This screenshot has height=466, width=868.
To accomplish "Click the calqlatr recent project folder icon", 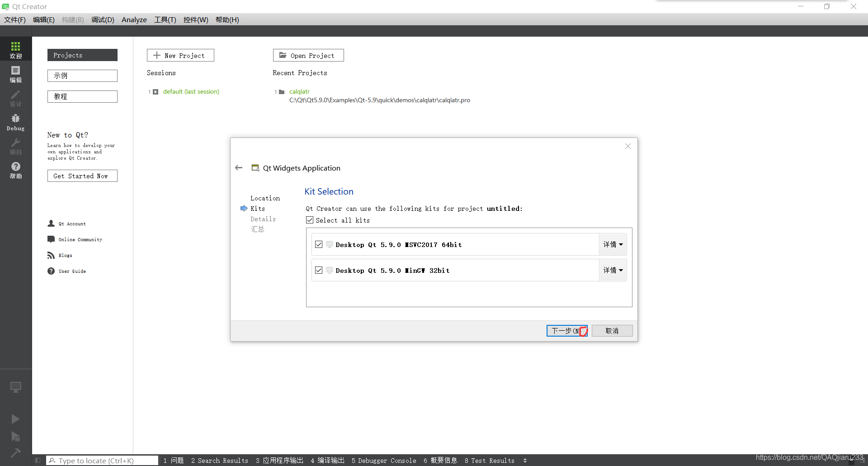I will click(x=282, y=92).
